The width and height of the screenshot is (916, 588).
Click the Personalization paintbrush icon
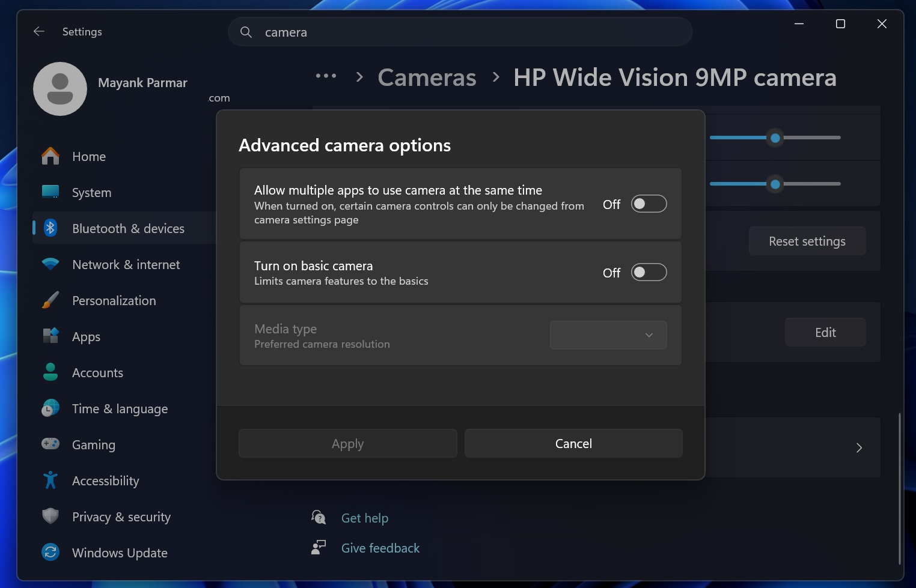[x=50, y=300]
